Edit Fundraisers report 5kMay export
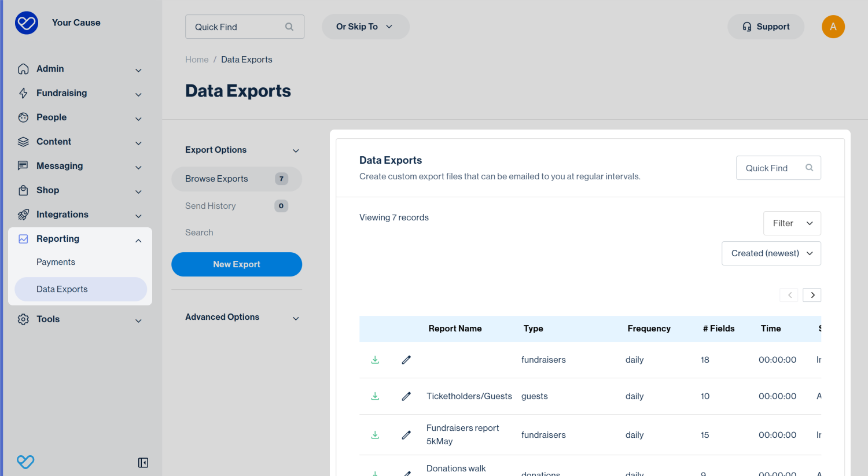The height and width of the screenshot is (476, 868). pyautogui.click(x=406, y=435)
